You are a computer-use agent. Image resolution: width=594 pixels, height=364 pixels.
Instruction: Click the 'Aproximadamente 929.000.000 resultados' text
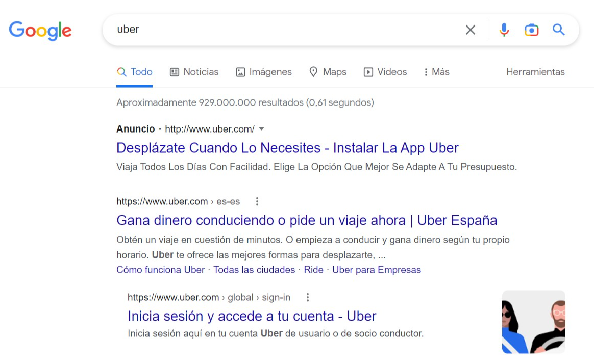[x=245, y=102]
